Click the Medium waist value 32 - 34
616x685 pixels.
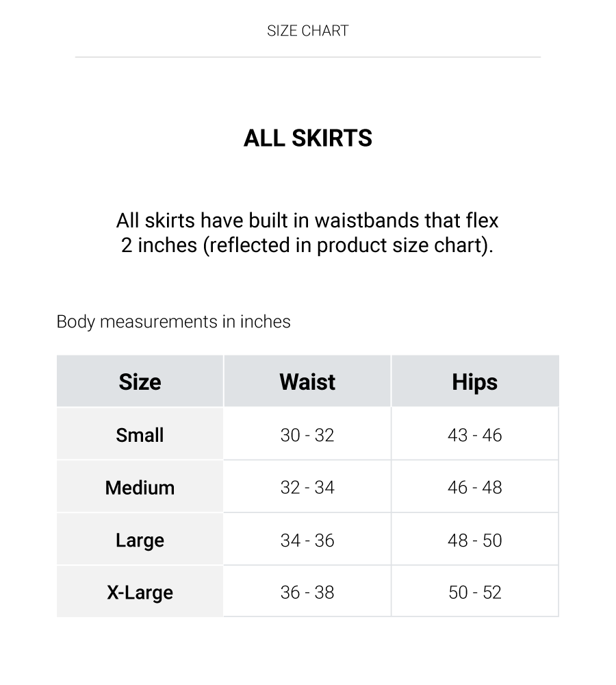tap(307, 488)
